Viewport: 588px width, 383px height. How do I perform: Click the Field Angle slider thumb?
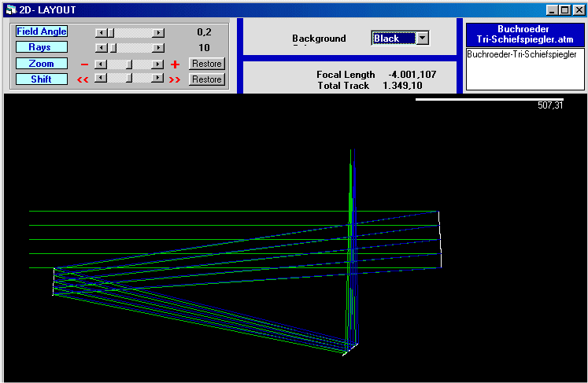[x=111, y=33]
